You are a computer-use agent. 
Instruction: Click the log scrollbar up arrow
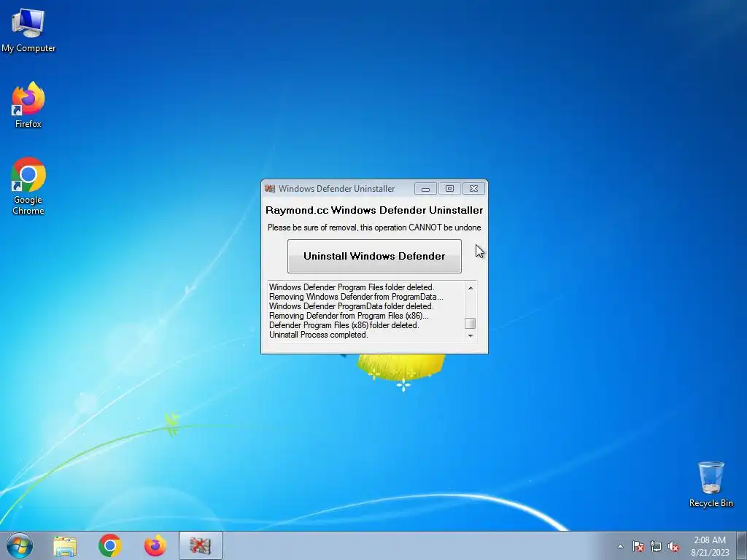pos(471,287)
